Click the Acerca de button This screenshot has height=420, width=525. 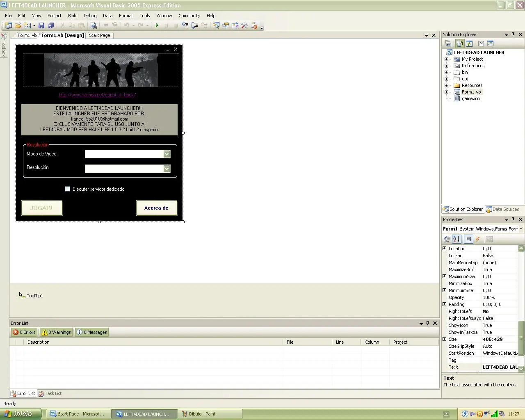click(156, 208)
